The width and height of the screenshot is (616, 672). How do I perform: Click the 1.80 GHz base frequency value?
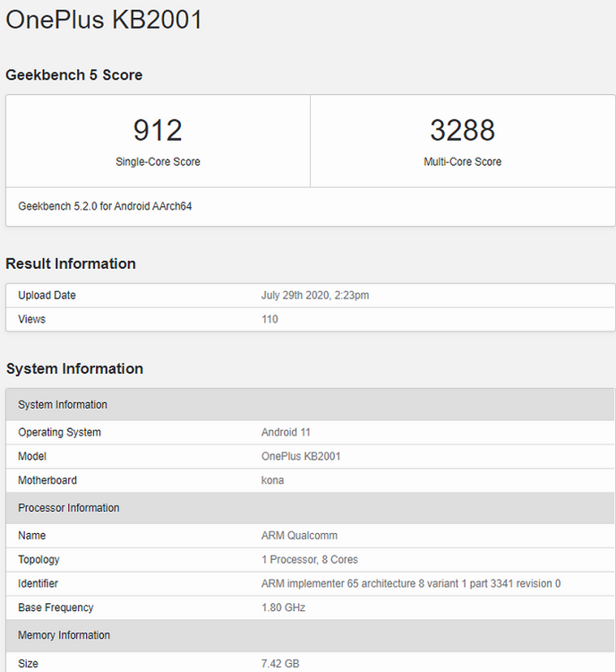(x=283, y=607)
